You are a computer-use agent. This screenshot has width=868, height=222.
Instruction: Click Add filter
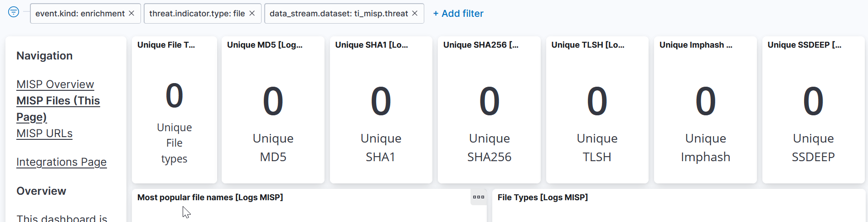[458, 14]
